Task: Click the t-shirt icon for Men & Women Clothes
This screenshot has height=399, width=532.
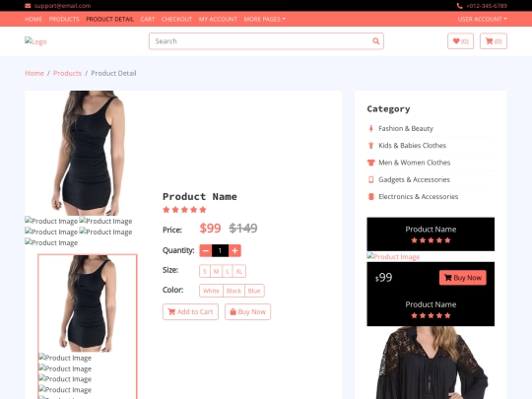Action: [x=370, y=163]
